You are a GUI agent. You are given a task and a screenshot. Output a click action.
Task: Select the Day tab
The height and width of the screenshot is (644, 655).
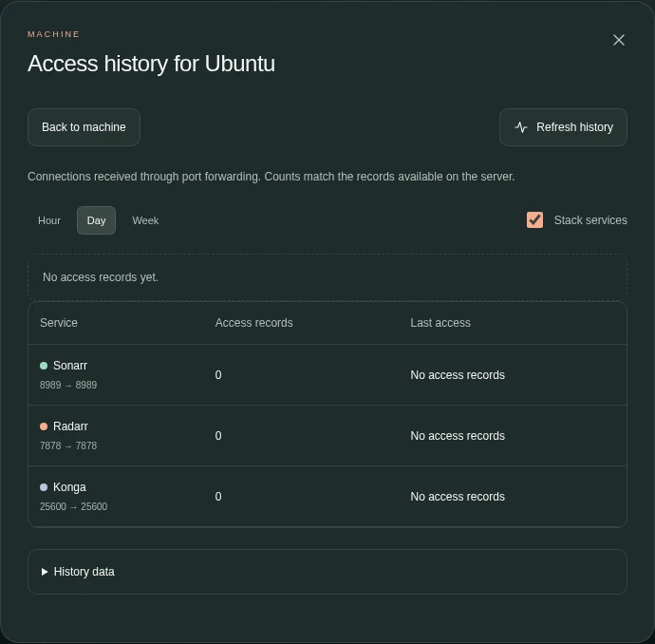tap(96, 220)
